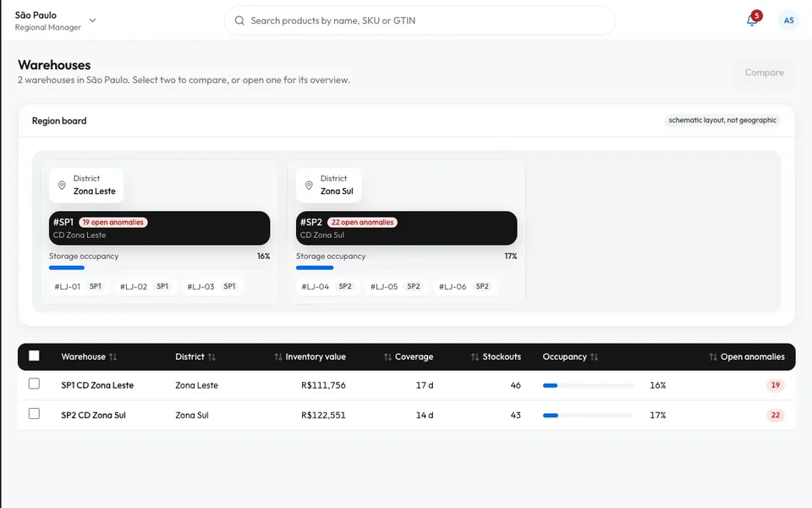Click the 16% occupancy bar in the table
This screenshot has width=812, height=508.
(x=588, y=386)
